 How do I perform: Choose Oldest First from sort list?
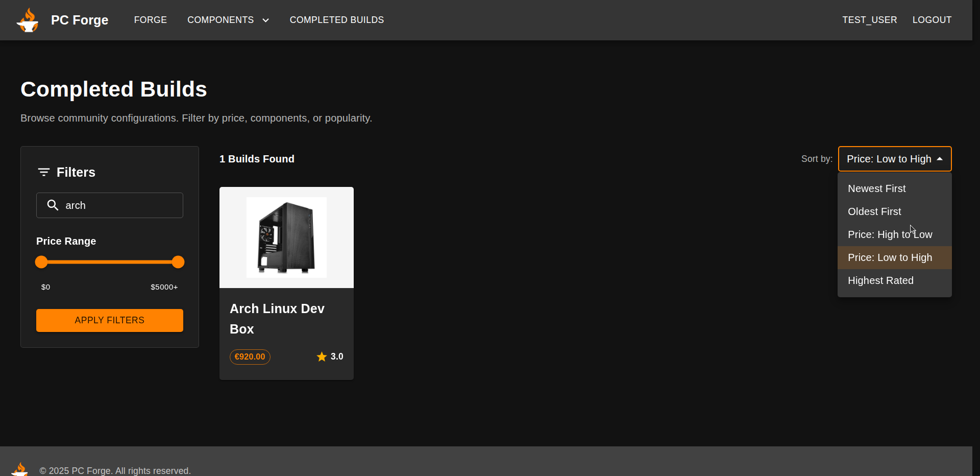874,211
